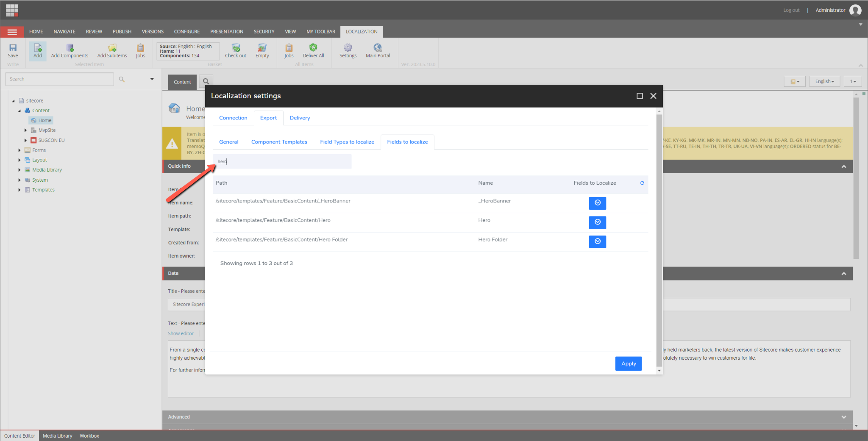Click the dialog vertical scrollbar

659,241
